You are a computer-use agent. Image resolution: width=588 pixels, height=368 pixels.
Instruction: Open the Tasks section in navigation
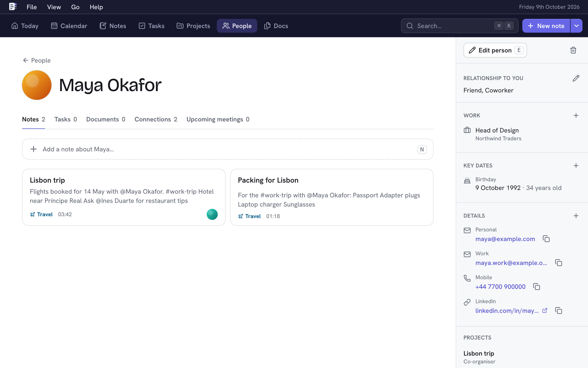(152, 26)
